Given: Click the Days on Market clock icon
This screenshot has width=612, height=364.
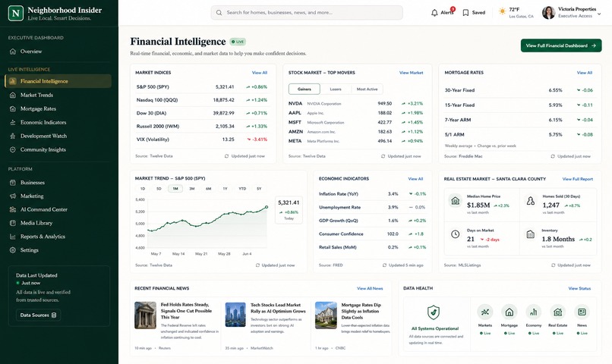Looking at the screenshot, I should coord(455,234).
